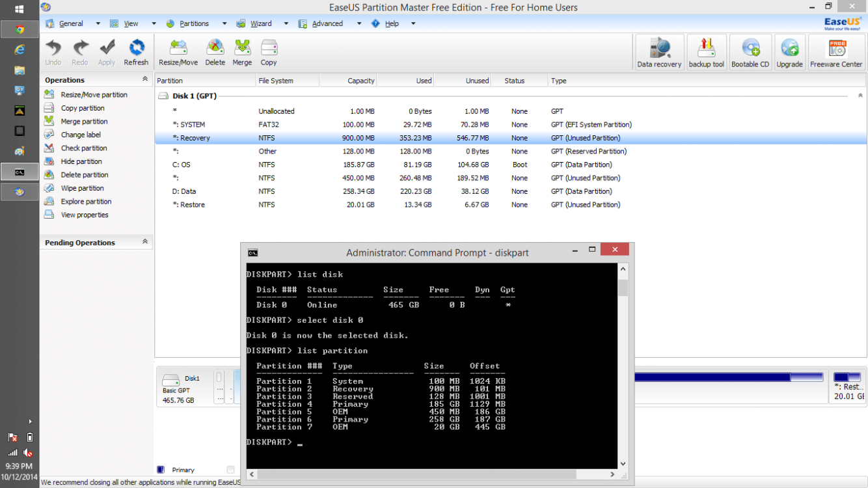Expand the Help menu dropdown arrow
868x488 pixels.
[413, 23]
